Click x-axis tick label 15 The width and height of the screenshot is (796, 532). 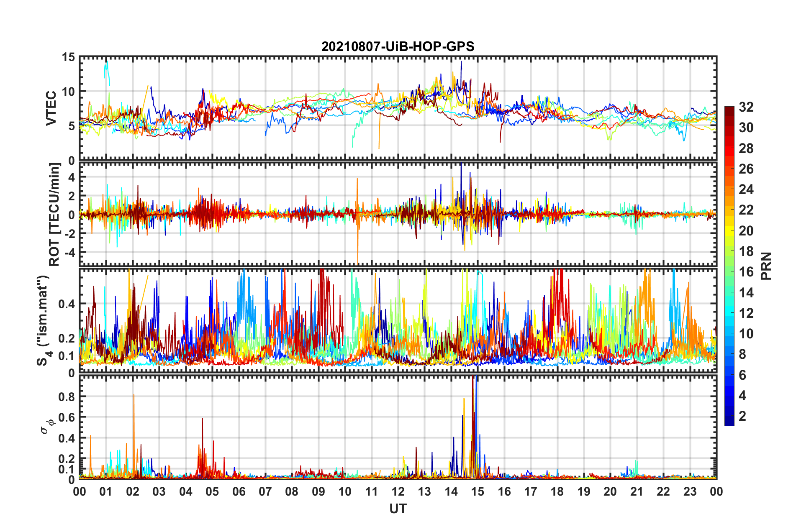point(478,491)
